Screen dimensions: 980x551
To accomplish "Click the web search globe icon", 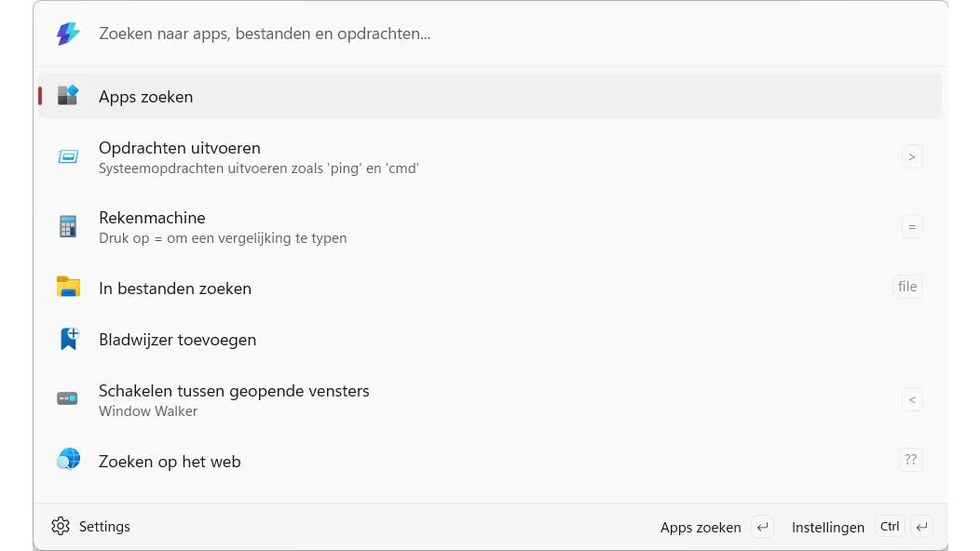I will [x=68, y=460].
